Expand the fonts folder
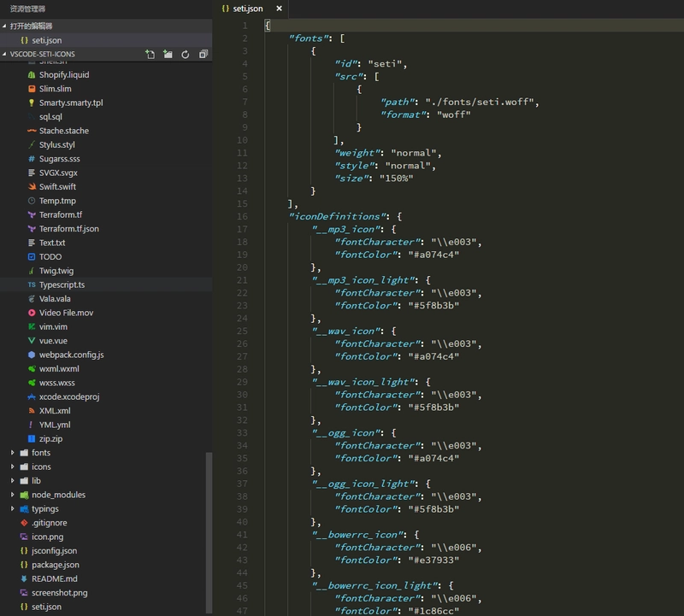 pos(12,453)
